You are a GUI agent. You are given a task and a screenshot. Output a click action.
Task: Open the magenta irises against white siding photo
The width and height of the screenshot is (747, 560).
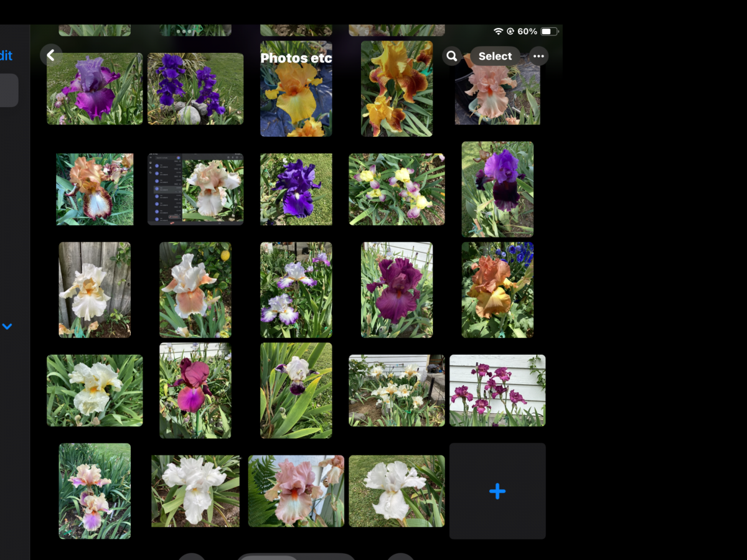pos(497,390)
